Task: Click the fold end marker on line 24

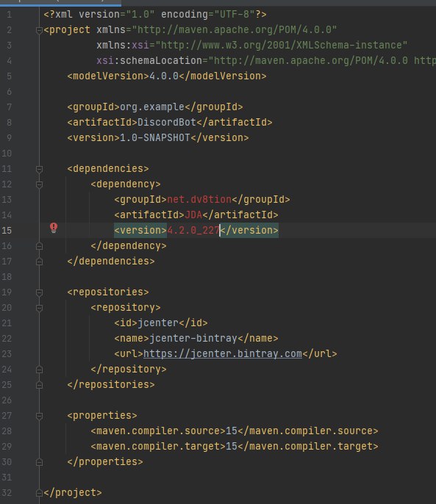Action: click(39, 370)
